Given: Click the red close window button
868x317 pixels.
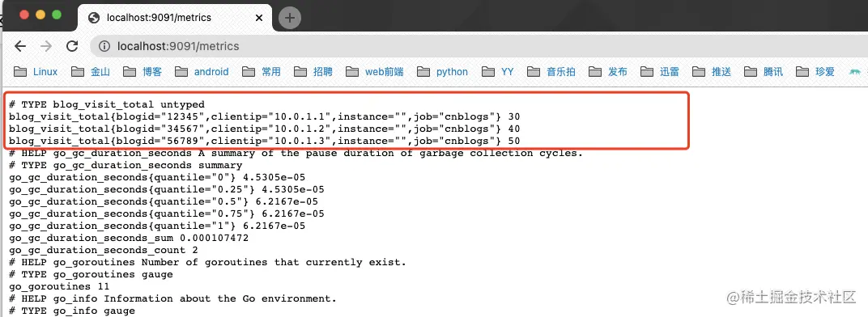Looking at the screenshot, I should click(24, 15).
